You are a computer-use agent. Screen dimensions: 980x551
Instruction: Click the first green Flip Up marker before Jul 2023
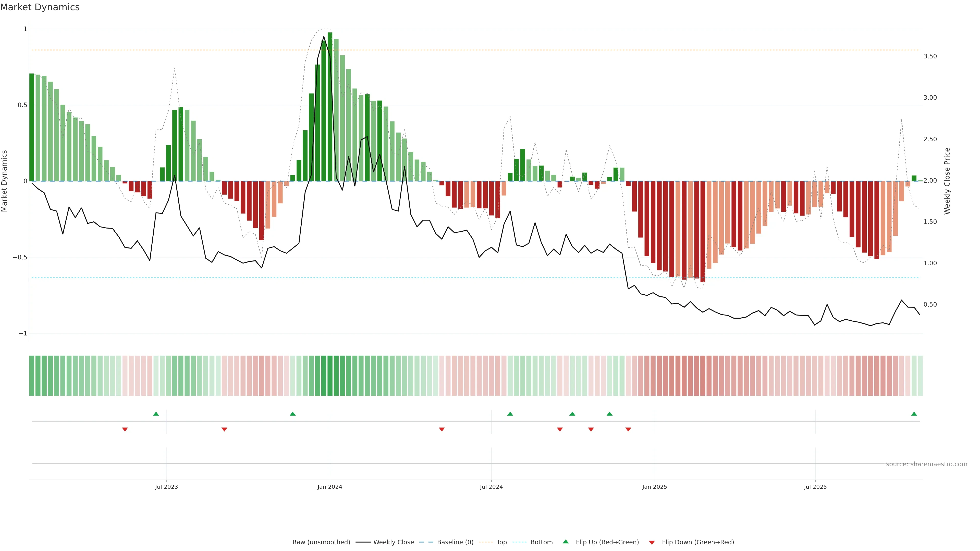pyautogui.click(x=156, y=414)
